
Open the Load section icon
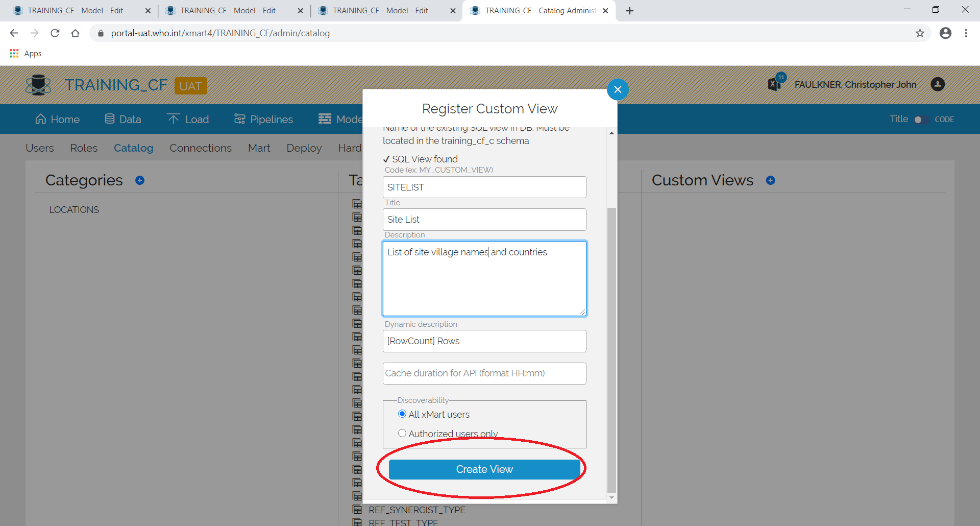pos(174,118)
